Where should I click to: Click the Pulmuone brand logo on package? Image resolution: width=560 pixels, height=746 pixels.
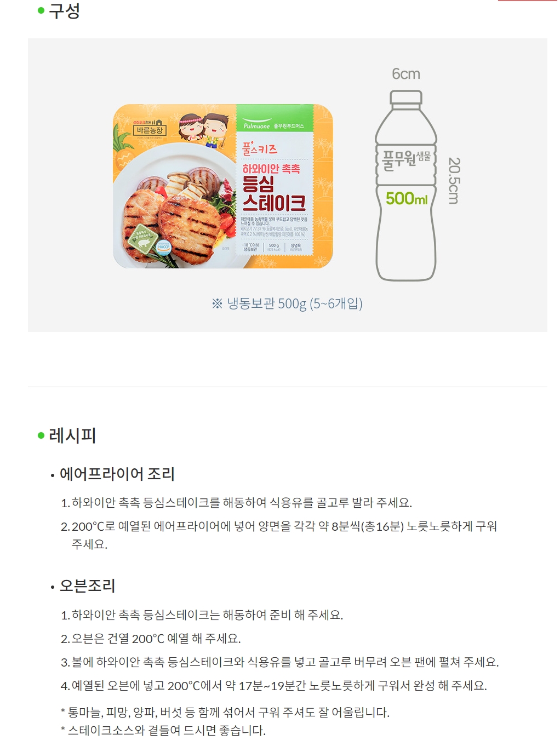pyautogui.click(x=257, y=124)
